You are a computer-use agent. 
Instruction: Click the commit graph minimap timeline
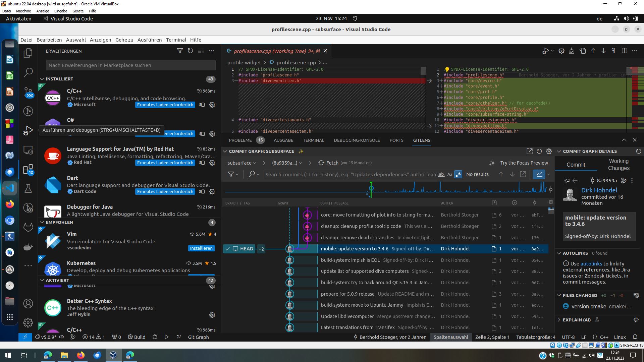click(386, 189)
